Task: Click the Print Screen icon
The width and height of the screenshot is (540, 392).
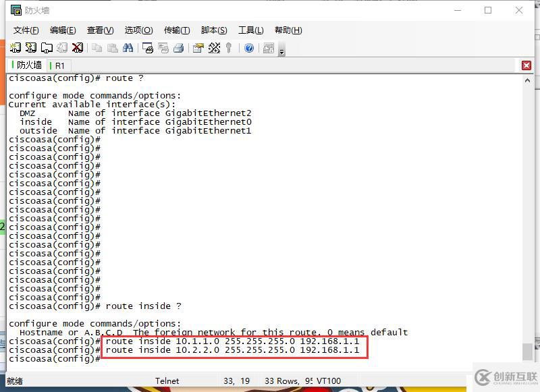Action: (x=148, y=48)
